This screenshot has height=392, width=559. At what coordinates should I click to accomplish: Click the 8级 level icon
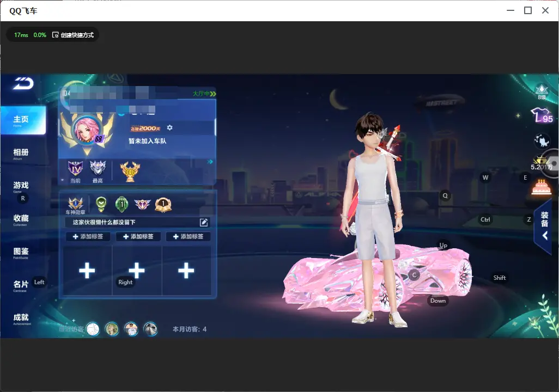pyautogui.click(x=542, y=91)
